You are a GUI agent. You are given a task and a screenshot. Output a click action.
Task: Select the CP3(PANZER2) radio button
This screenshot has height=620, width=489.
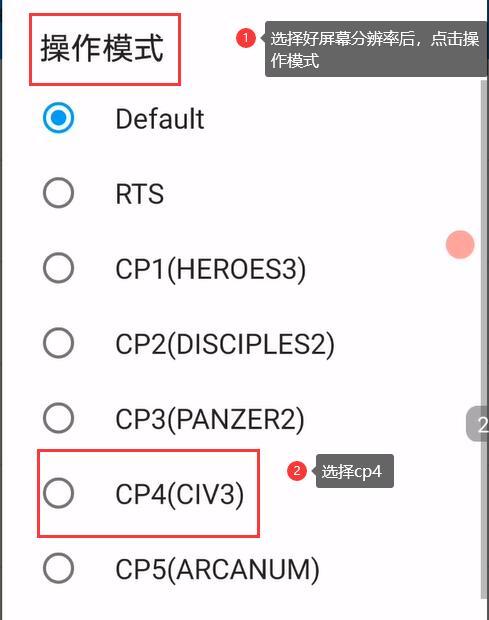point(59,418)
